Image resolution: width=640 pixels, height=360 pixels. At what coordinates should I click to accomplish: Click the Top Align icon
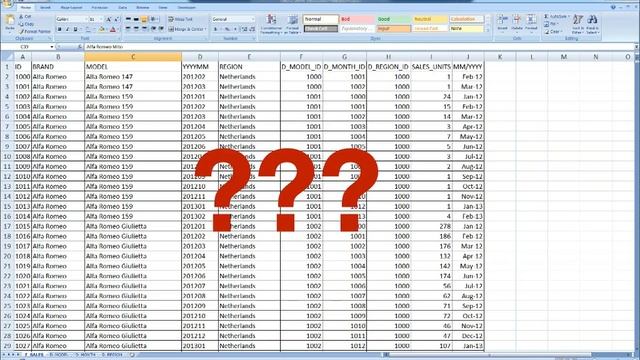[128, 19]
